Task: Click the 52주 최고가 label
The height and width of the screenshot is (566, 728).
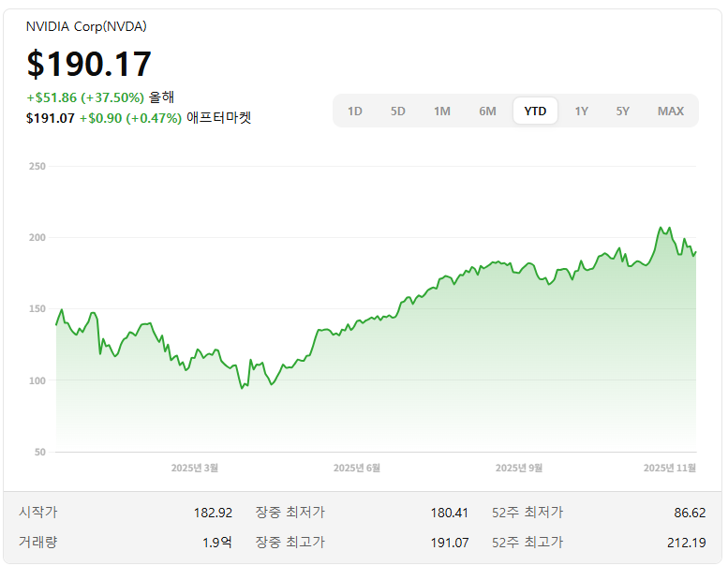Action: tap(527, 542)
